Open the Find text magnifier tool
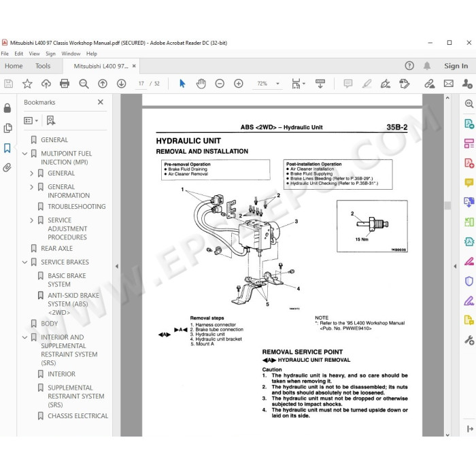Viewport: 476px width, 476px height. tap(84, 84)
